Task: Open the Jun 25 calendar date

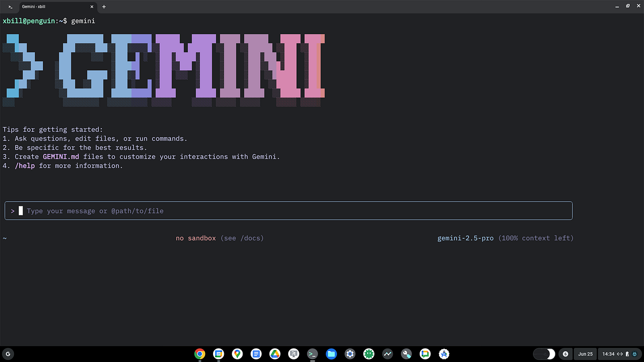Action: click(585, 354)
